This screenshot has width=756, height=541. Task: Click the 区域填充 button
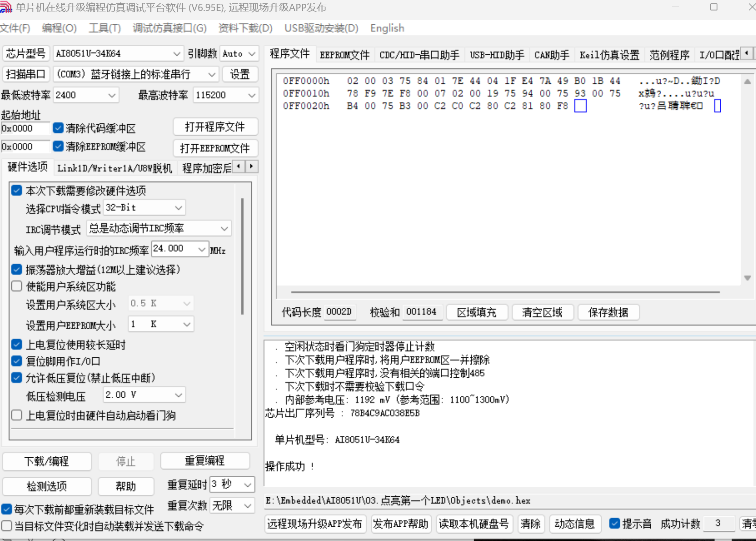click(x=477, y=313)
